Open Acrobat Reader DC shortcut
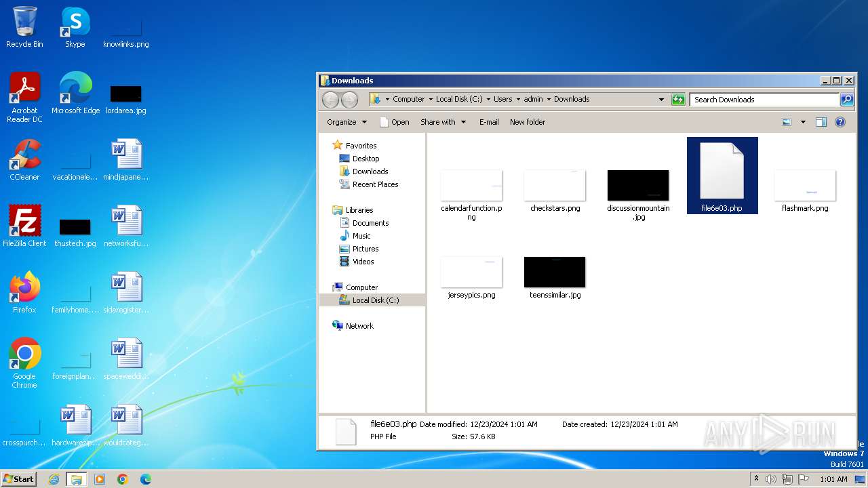The height and width of the screenshot is (488, 868). [x=24, y=98]
